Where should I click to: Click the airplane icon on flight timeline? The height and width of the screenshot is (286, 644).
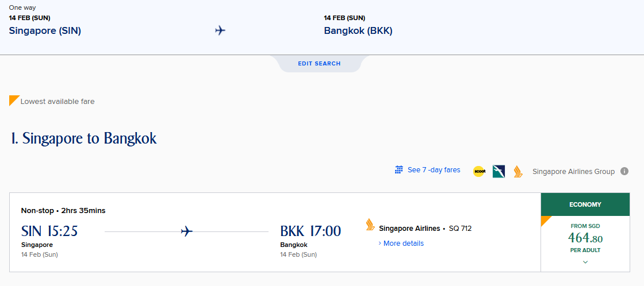(187, 231)
